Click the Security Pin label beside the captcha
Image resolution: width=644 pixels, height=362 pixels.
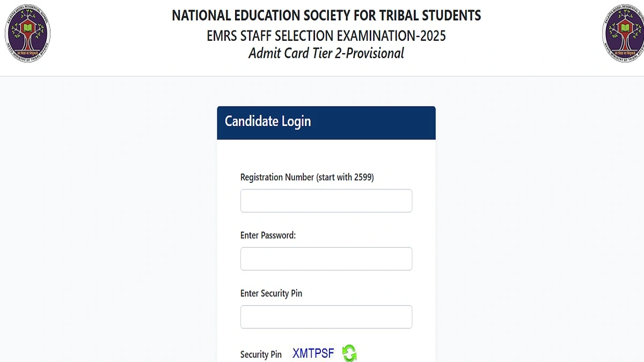pos(261,354)
